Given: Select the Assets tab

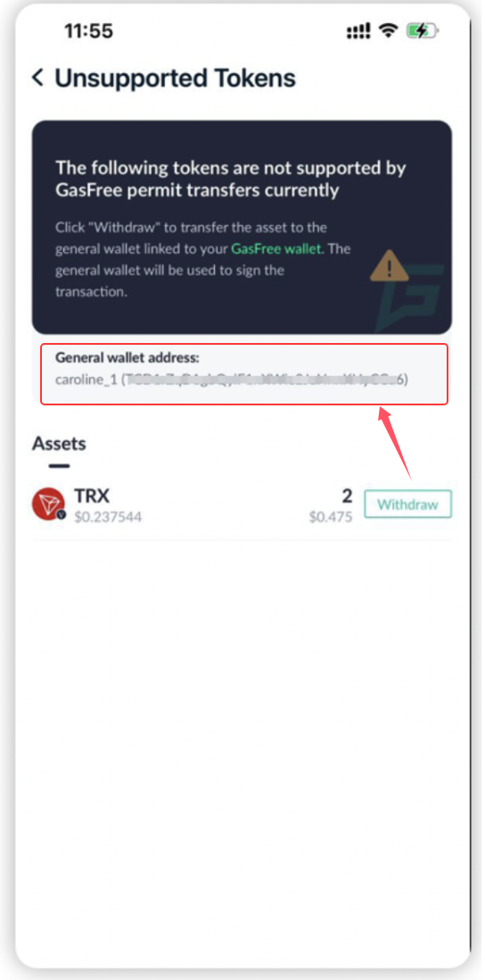Looking at the screenshot, I should click(x=59, y=444).
